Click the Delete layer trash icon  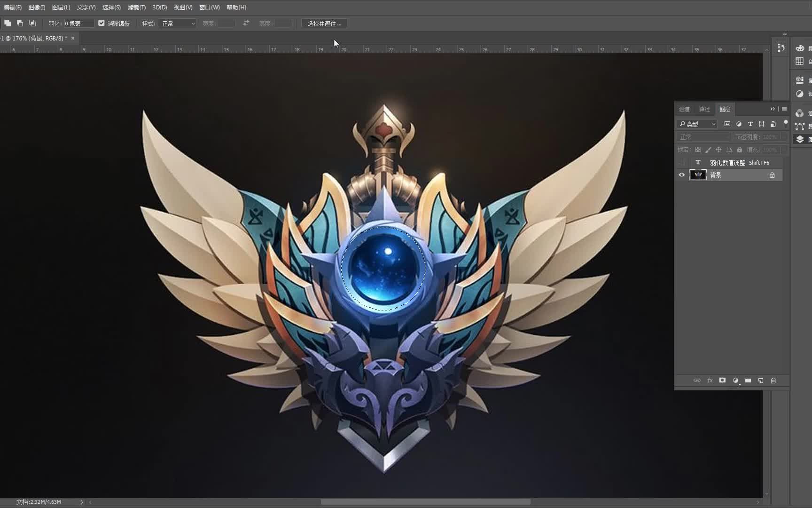pyautogui.click(x=773, y=381)
